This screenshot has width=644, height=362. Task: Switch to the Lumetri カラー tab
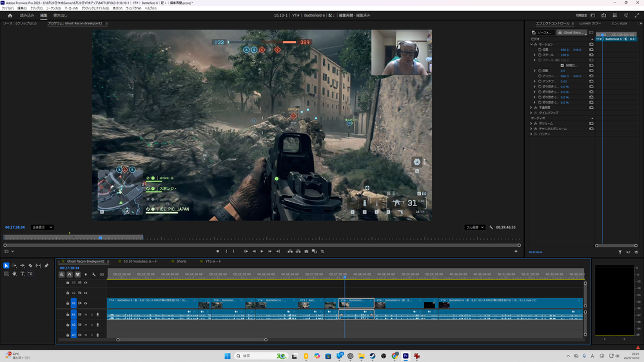590,23
